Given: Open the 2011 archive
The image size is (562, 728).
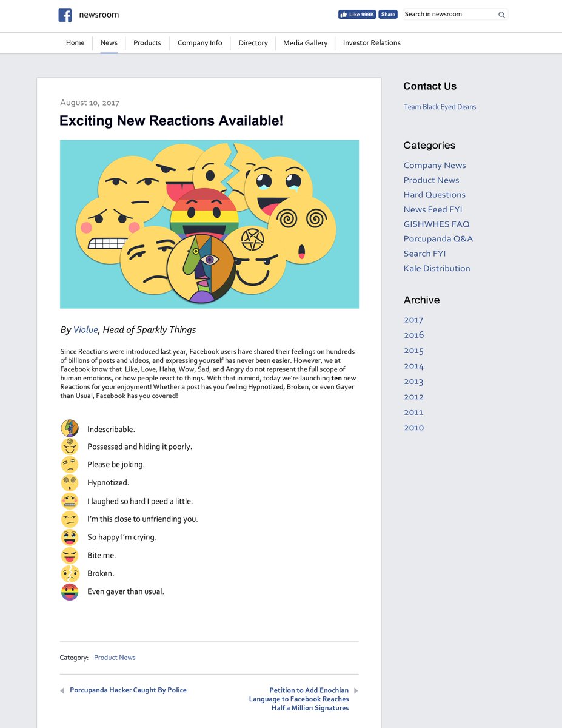Looking at the screenshot, I should coord(413,412).
